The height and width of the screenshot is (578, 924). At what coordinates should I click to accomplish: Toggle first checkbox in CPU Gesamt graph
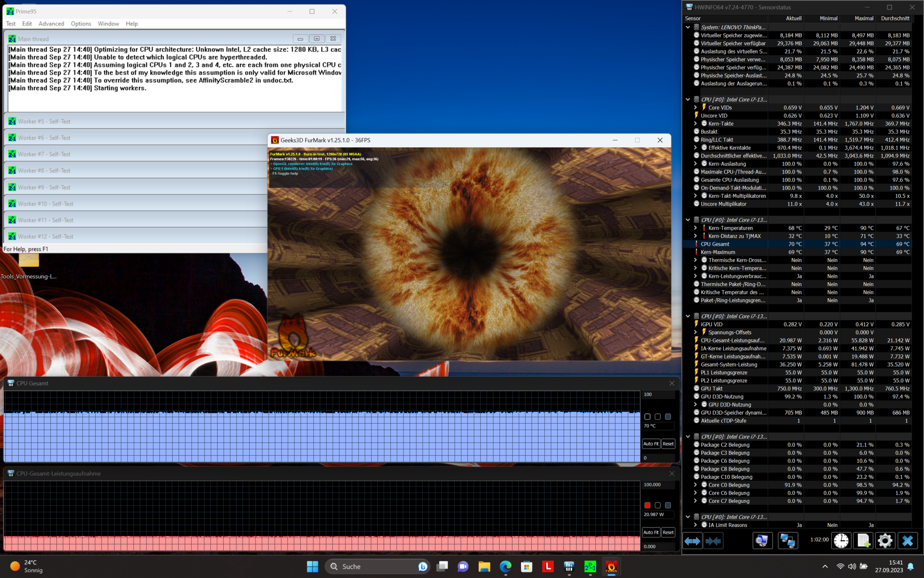647,417
